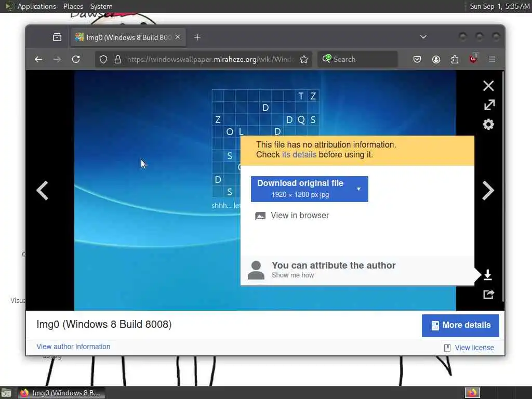
Task: Click the Firefox icon in panel tray
Action: 472,393
